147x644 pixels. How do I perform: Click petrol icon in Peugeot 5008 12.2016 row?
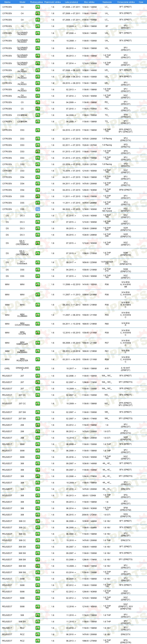click(x=38, y=606)
